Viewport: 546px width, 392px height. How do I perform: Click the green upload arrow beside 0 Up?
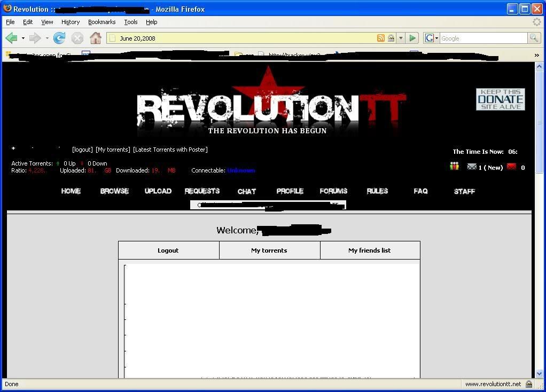(x=58, y=163)
